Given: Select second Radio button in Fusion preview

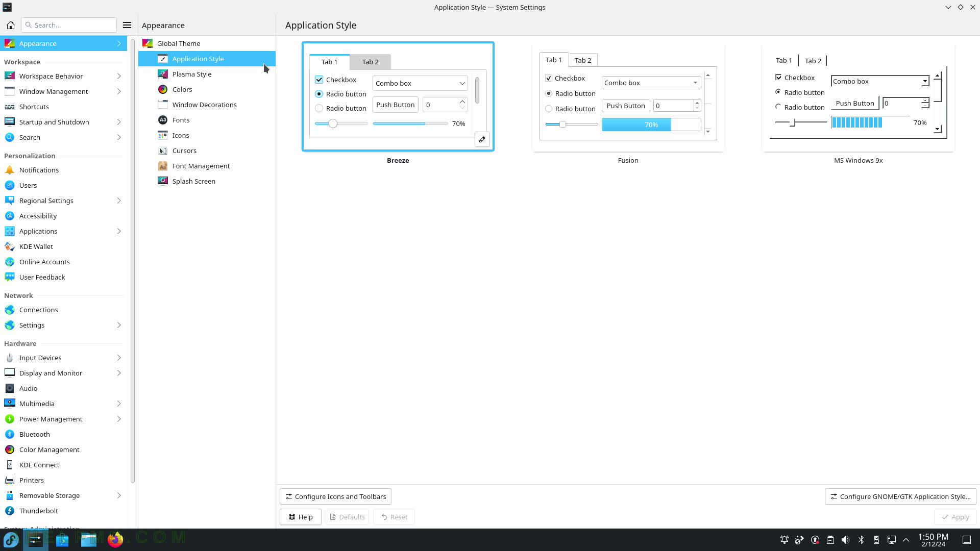Looking at the screenshot, I should coord(549,109).
